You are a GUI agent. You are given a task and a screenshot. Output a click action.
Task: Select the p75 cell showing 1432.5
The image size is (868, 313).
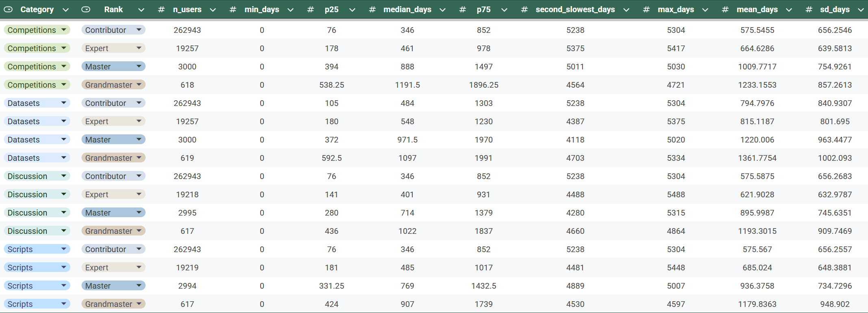(484, 286)
